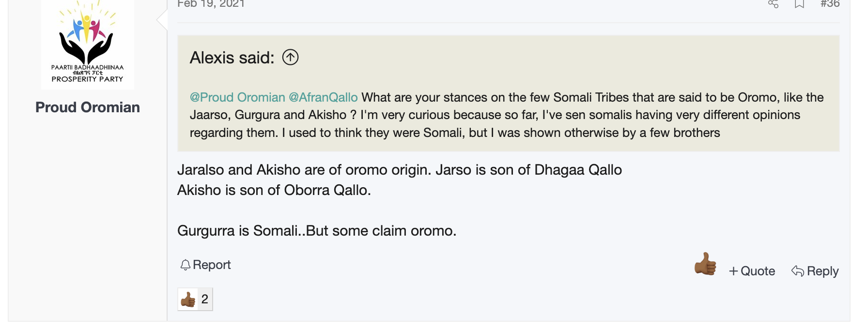Click the "Alexis said:" quote header
The width and height of the screenshot is (868, 329).
pos(232,58)
